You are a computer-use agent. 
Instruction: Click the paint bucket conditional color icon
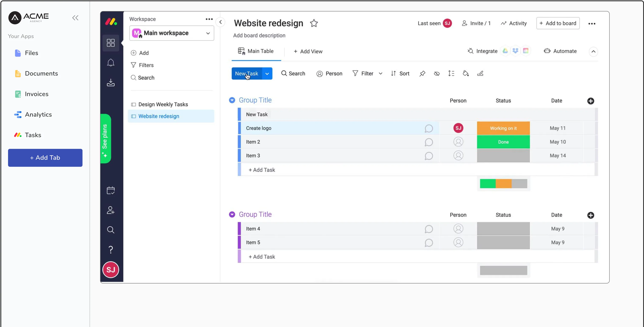click(x=466, y=73)
